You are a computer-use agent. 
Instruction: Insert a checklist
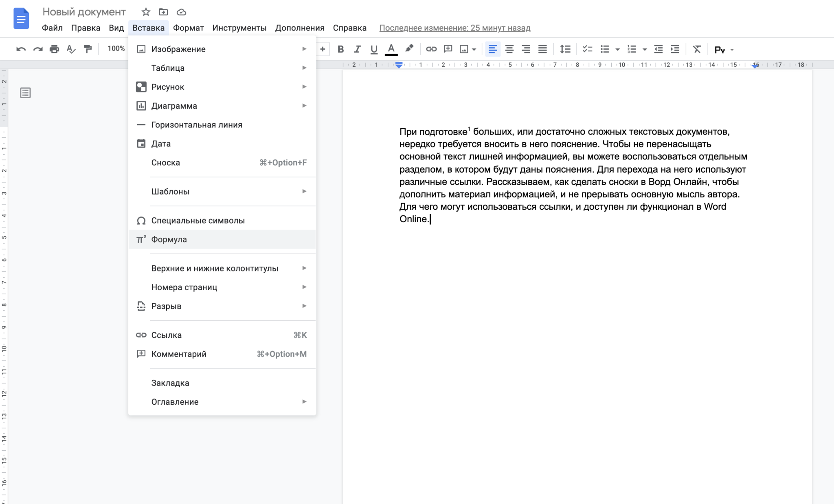point(587,49)
